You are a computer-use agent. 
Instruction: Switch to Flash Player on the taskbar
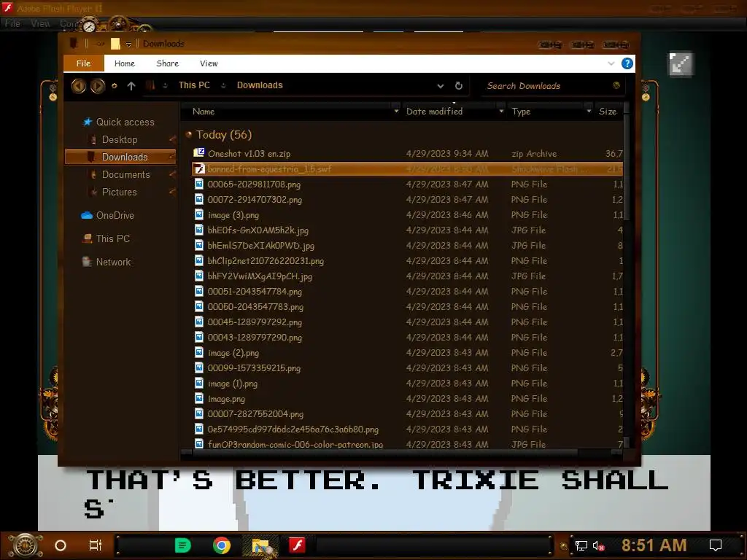[298, 545]
